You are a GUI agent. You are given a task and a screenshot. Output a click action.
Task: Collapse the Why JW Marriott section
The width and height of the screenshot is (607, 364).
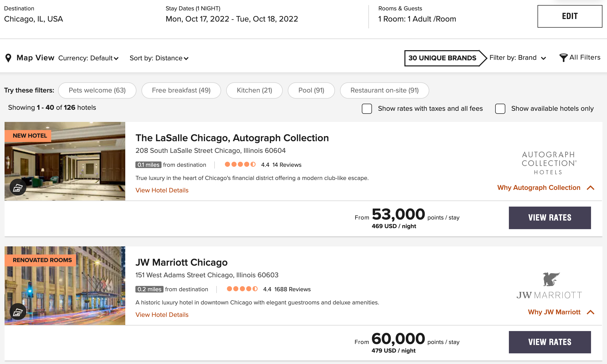[x=591, y=312]
